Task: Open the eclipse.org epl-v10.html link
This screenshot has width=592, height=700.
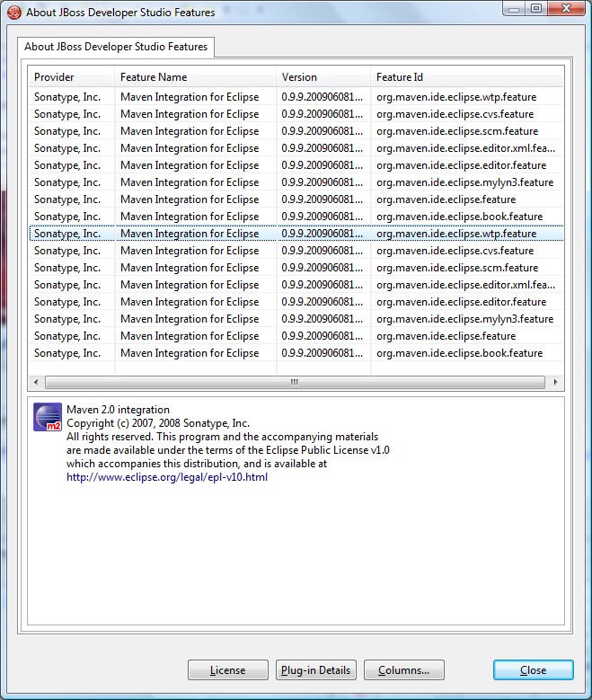Action: 167,477
